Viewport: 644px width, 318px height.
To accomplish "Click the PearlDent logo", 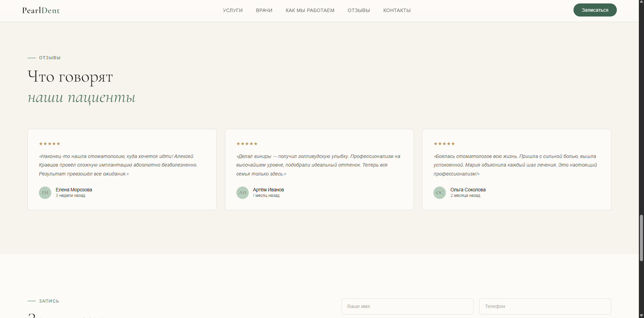I will (41, 10).
